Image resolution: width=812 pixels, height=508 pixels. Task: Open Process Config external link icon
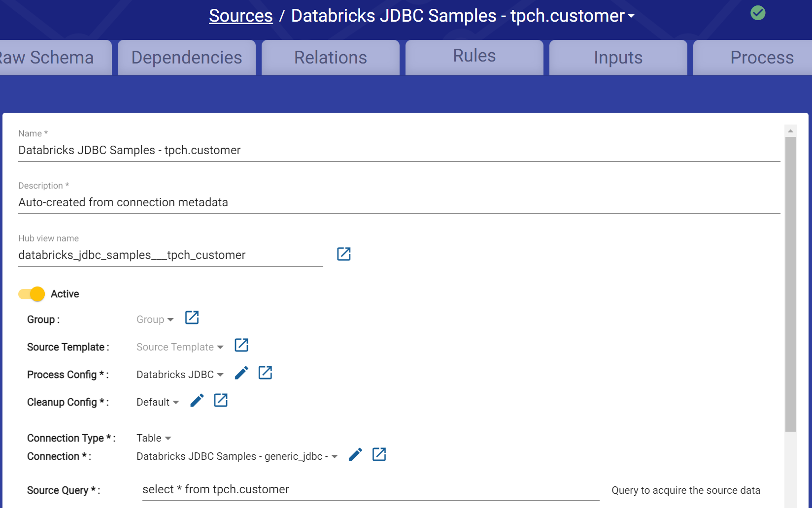(x=265, y=373)
